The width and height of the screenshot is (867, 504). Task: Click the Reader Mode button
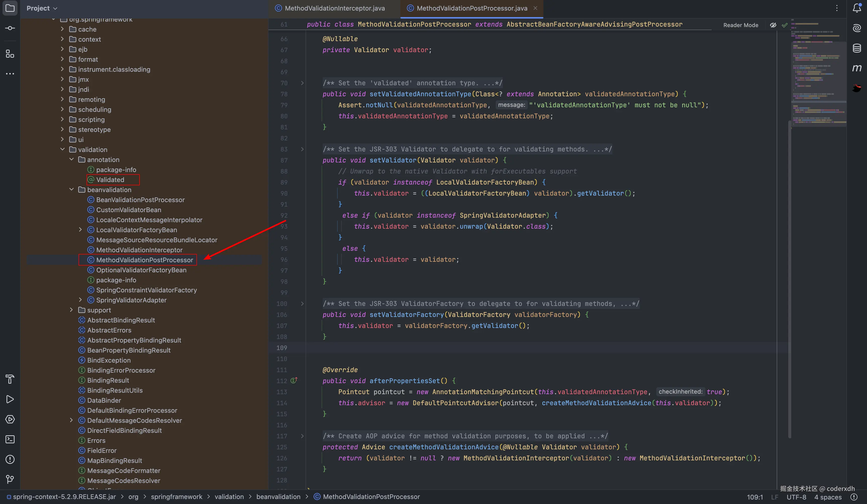740,25
